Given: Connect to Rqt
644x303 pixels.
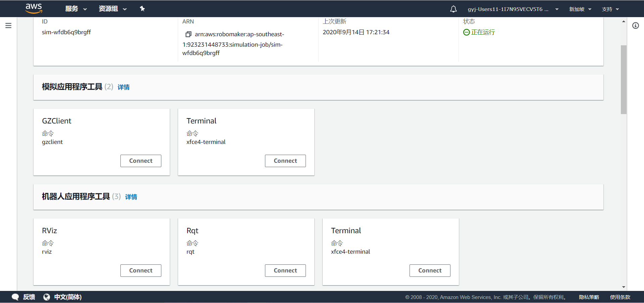Looking at the screenshot, I should point(285,270).
